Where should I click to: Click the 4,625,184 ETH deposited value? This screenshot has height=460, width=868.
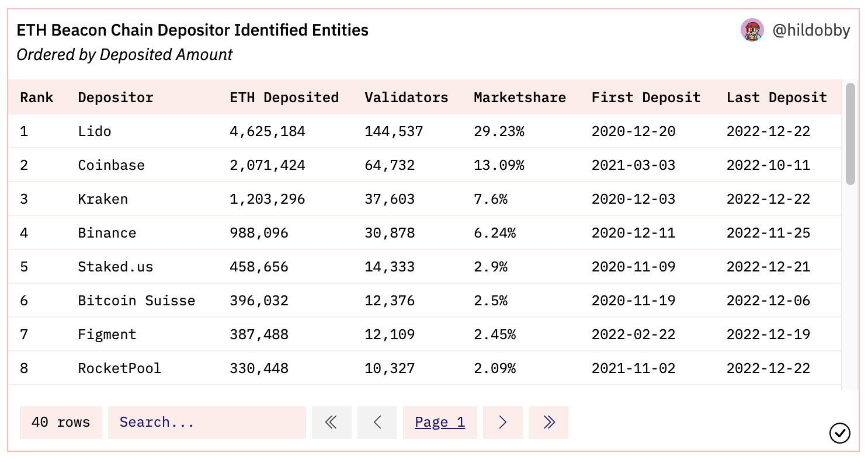pyautogui.click(x=268, y=131)
